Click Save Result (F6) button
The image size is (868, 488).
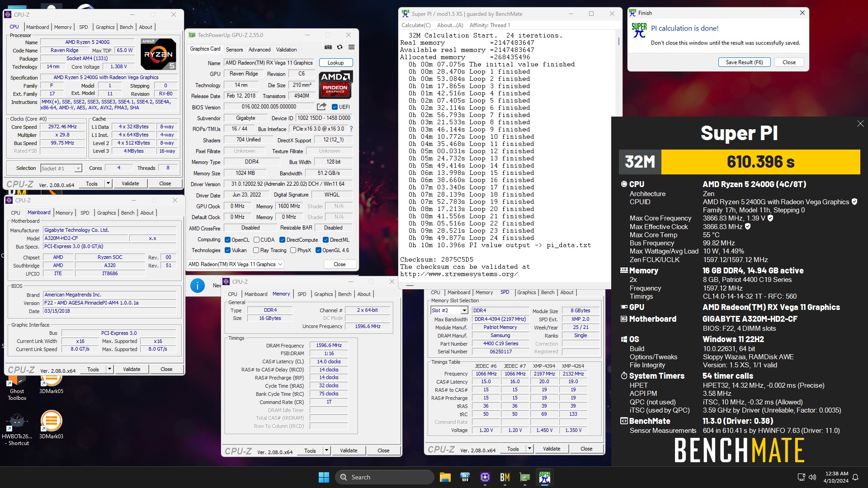pyautogui.click(x=744, y=62)
